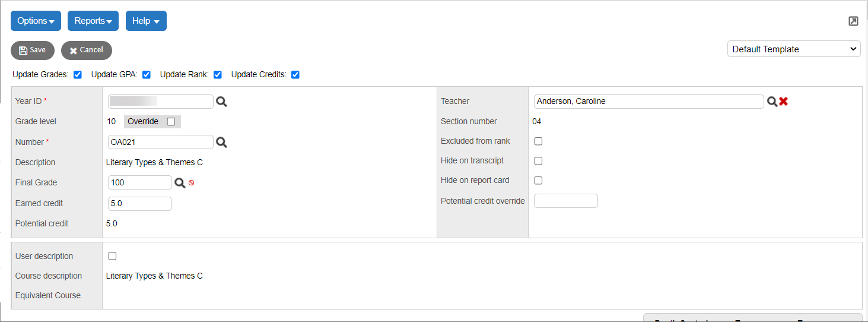Clear teacher with the red X icon
The width and height of the screenshot is (868, 322).
coord(783,102)
